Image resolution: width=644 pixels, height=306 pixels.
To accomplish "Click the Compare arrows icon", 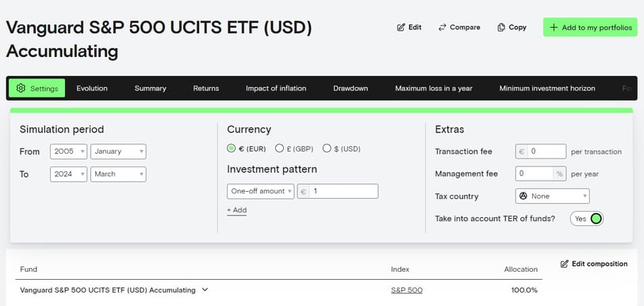I will tap(442, 28).
